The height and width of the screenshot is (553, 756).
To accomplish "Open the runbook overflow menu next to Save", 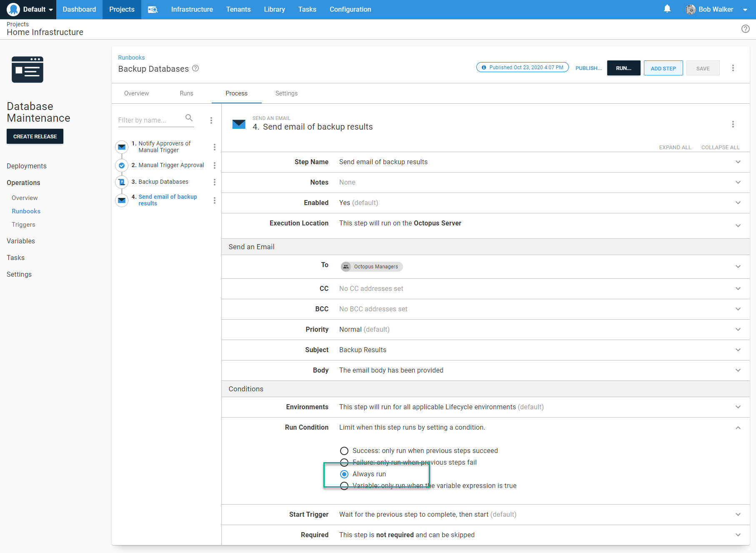I will coord(733,68).
